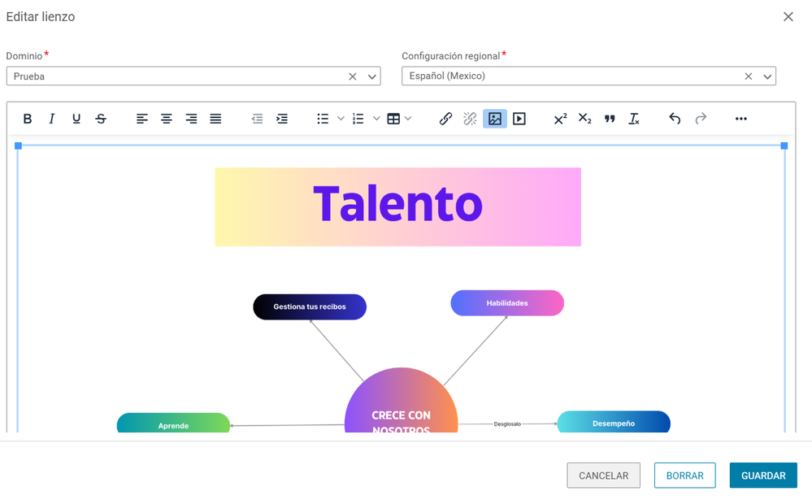Screen dimensions: 812x504
Task: Apply superscript formatting
Action: (560, 119)
